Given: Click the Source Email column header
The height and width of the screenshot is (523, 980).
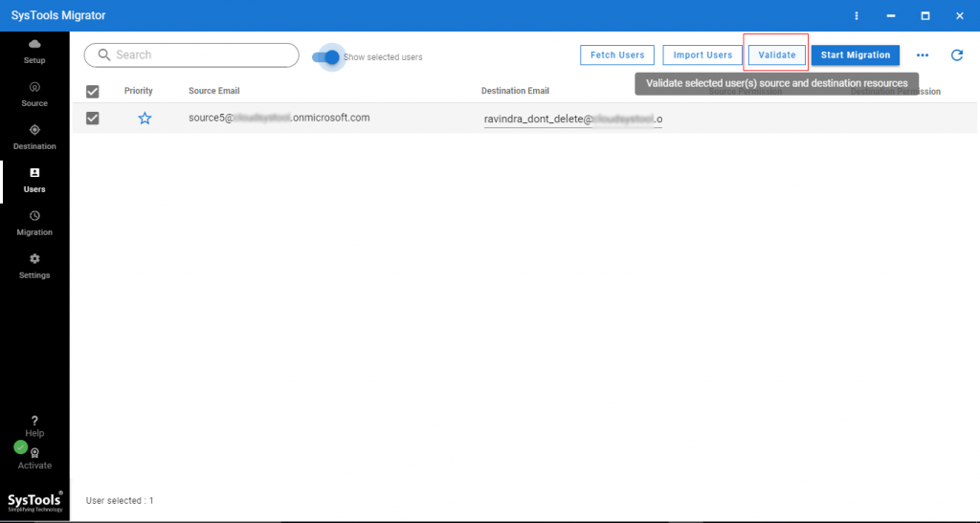Looking at the screenshot, I should coord(213,91).
